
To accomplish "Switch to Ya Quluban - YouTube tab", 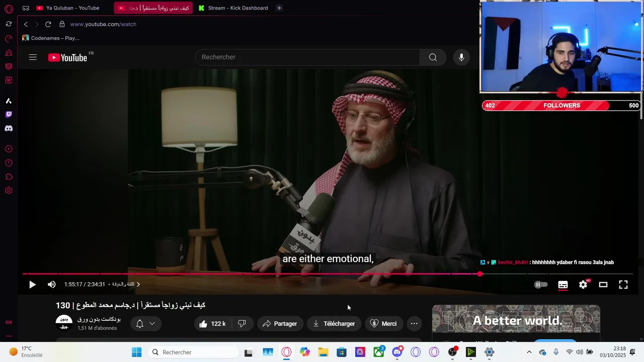I will coord(67,8).
